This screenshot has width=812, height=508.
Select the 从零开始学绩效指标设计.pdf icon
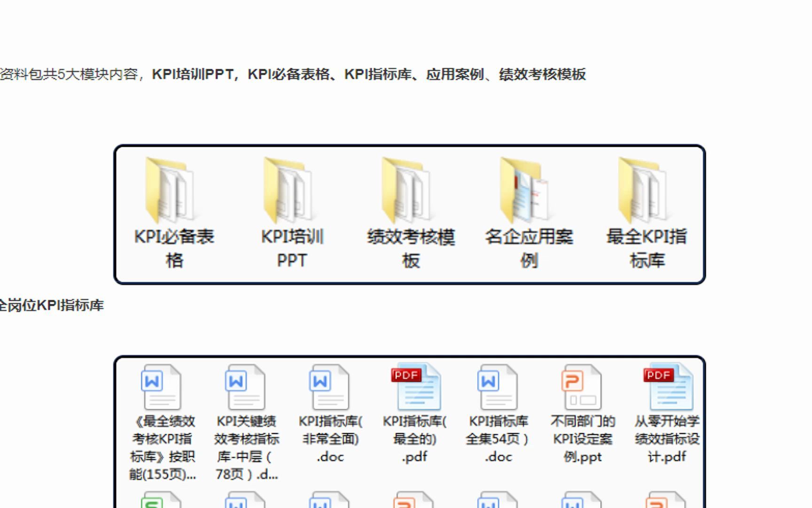[x=668, y=387]
